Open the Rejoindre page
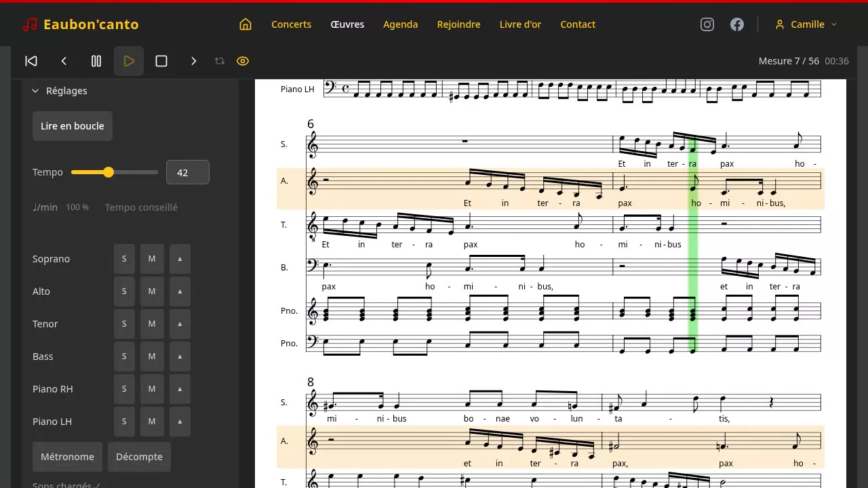The image size is (868, 488). (459, 24)
